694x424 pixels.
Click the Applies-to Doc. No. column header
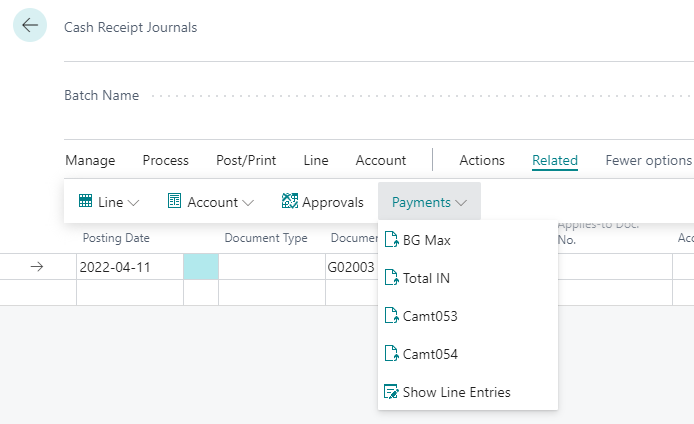click(x=598, y=232)
